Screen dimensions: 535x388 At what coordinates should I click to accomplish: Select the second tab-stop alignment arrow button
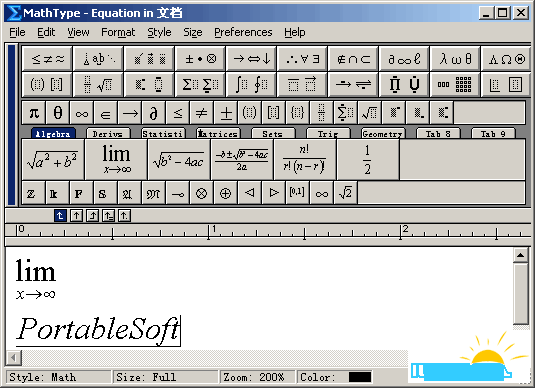(x=76, y=216)
